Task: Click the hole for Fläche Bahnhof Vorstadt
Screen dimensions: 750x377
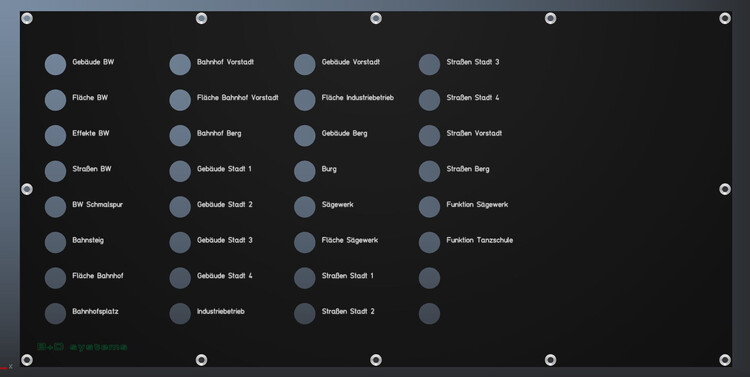Action: click(x=180, y=100)
